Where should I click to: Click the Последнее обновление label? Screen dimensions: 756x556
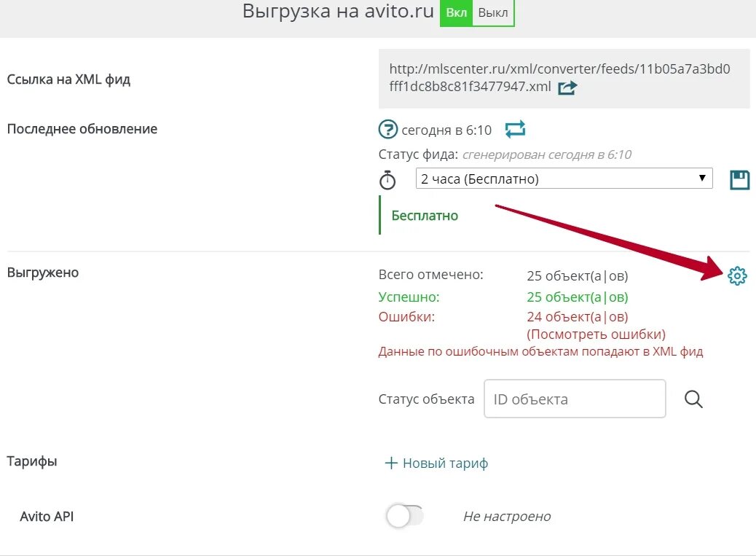pos(82,129)
